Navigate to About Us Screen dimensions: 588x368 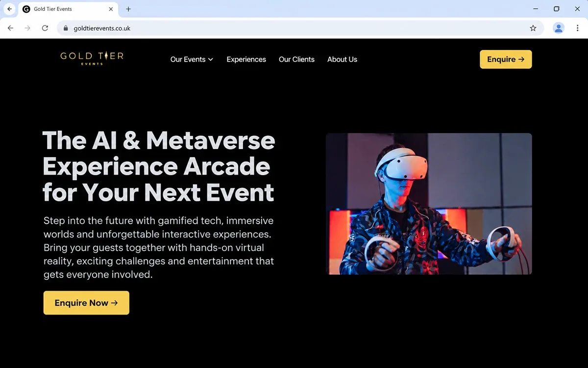pyautogui.click(x=342, y=59)
